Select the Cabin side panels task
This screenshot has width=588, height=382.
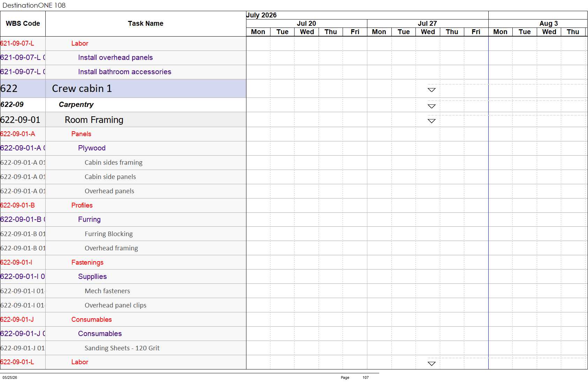tap(123, 177)
